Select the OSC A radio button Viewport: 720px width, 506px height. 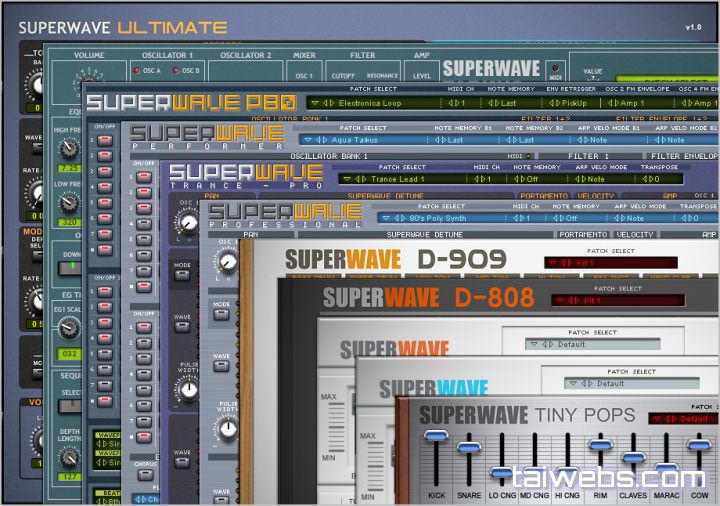(136, 71)
